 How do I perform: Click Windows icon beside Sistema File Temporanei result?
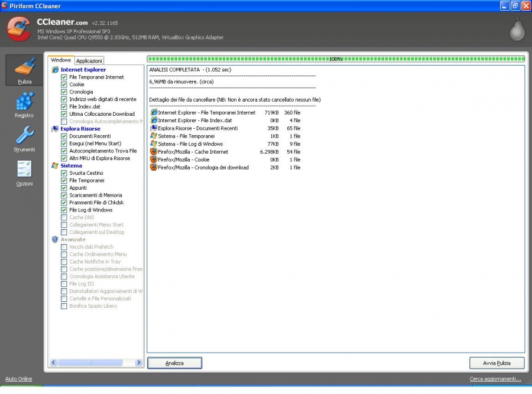[154, 136]
